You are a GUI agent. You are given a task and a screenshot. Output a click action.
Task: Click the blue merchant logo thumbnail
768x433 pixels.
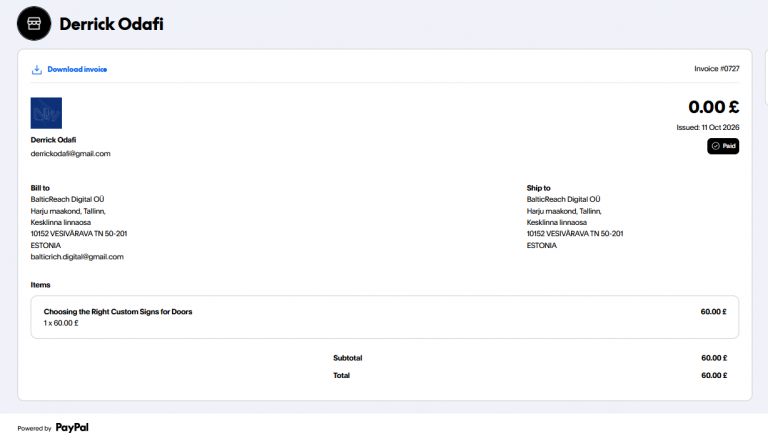click(x=46, y=113)
